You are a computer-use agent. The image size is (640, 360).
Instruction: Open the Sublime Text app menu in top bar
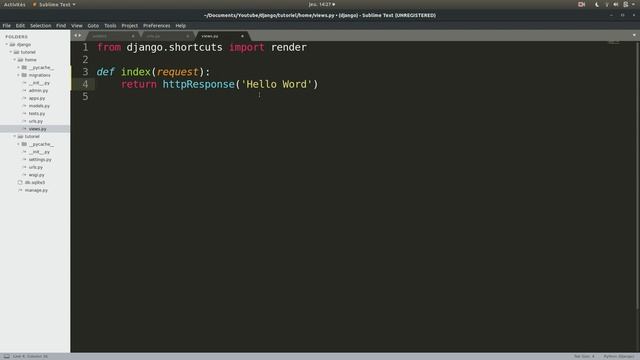(x=54, y=4)
